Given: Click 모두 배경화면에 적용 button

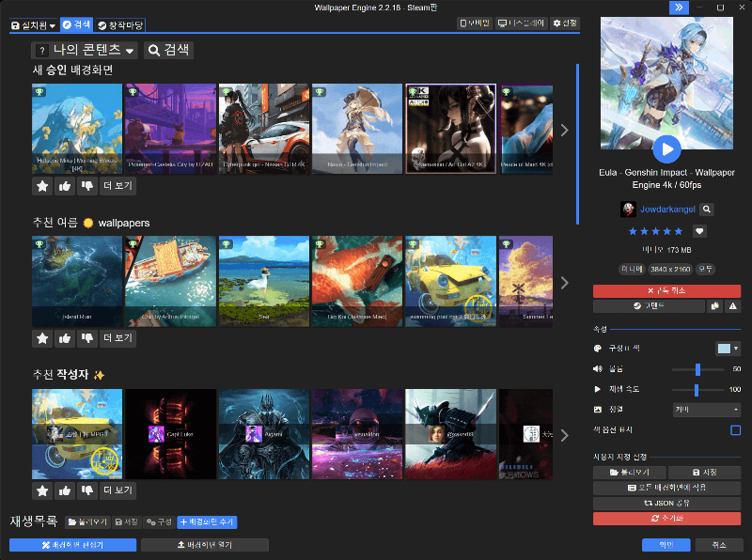Looking at the screenshot, I should pos(666,488).
